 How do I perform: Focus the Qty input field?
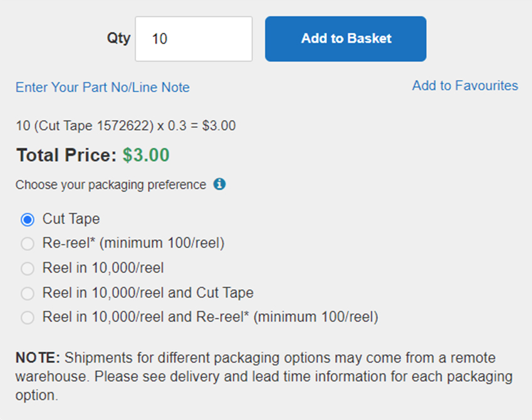194,39
